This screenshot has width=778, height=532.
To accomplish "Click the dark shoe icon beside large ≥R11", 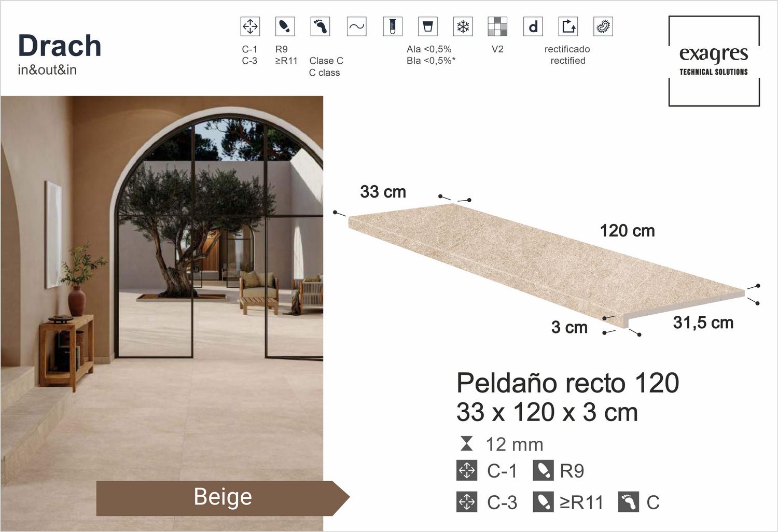I will pos(543,502).
